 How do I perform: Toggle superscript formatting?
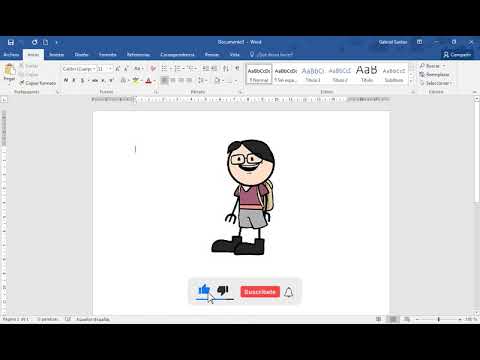tap(111, 80)
